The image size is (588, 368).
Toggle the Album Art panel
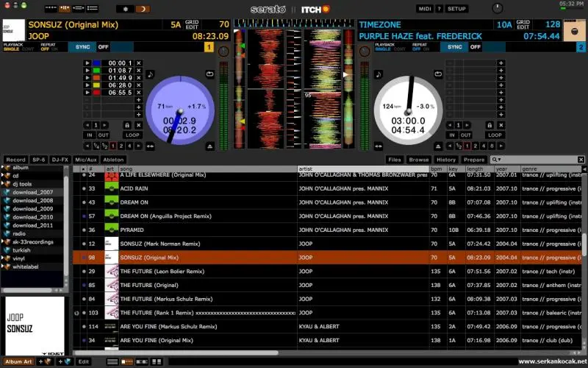(17, 361)
